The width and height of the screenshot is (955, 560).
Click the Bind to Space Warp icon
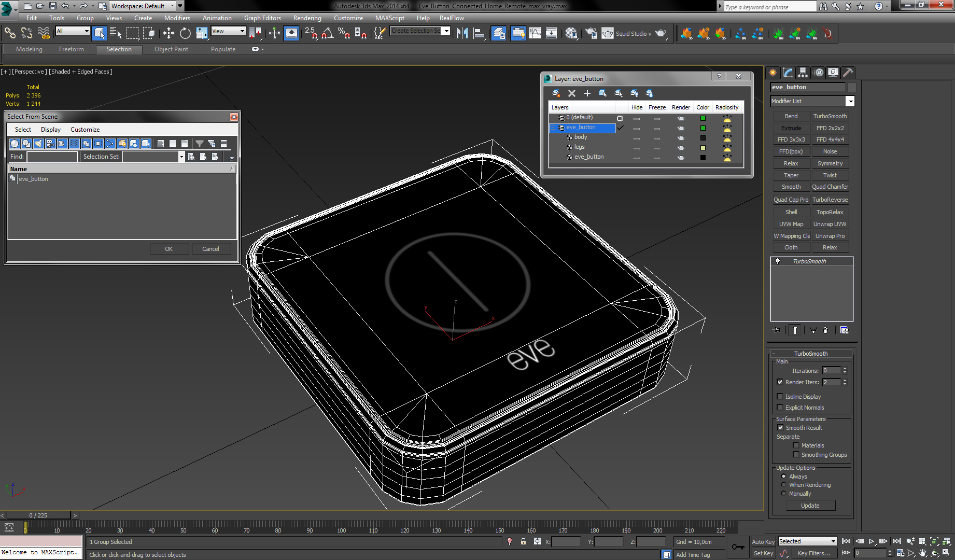44,33
